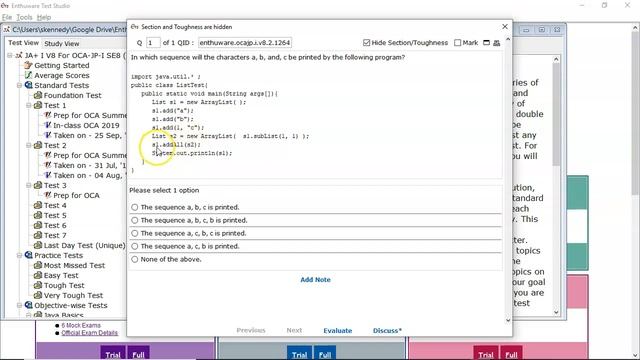Click the Objective-wise Tests folder icon
Viewport: 640px width, 360px height.
[28, 305]
